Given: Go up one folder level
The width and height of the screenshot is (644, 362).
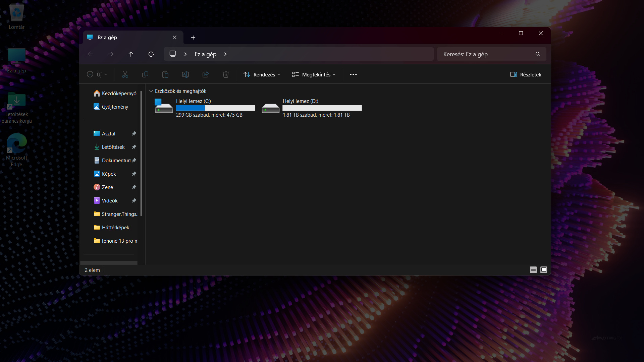Looking at the screenshot, I should 131,54.
